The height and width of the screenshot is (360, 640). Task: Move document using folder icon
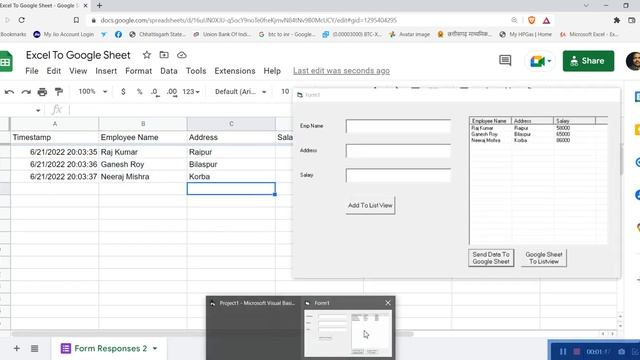[x=164, y=55]
